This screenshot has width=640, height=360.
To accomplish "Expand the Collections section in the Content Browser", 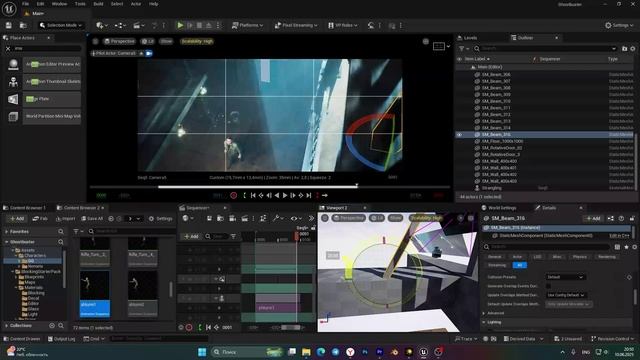I will (x=7, y=326).
